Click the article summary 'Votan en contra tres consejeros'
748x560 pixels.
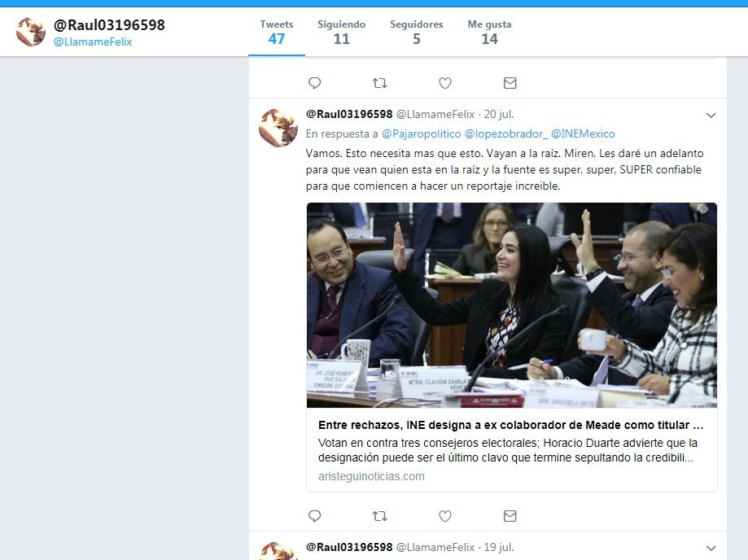[508, 450]
